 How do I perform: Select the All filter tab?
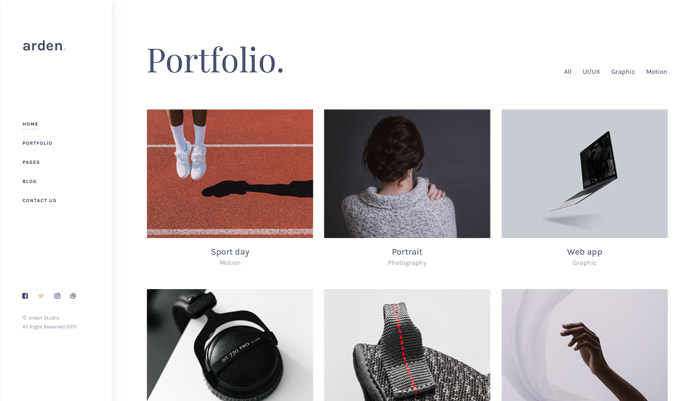click(567, 71)
